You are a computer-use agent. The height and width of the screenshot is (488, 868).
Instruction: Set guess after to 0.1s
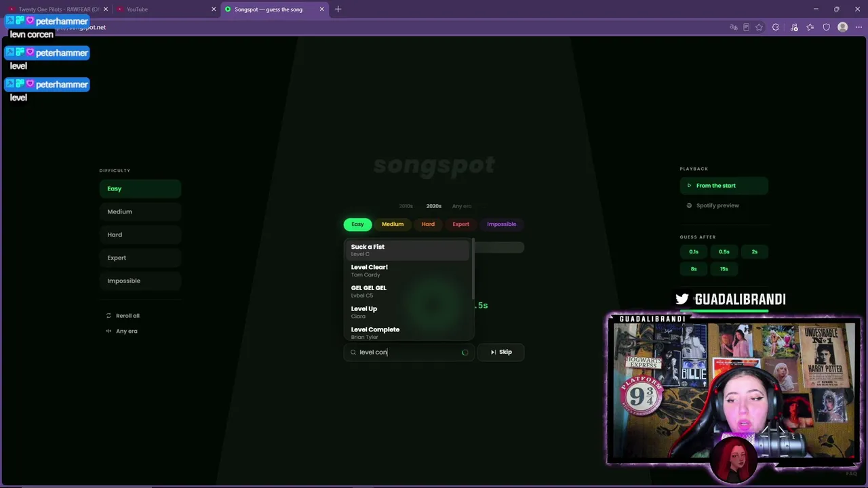coord(694,252)
